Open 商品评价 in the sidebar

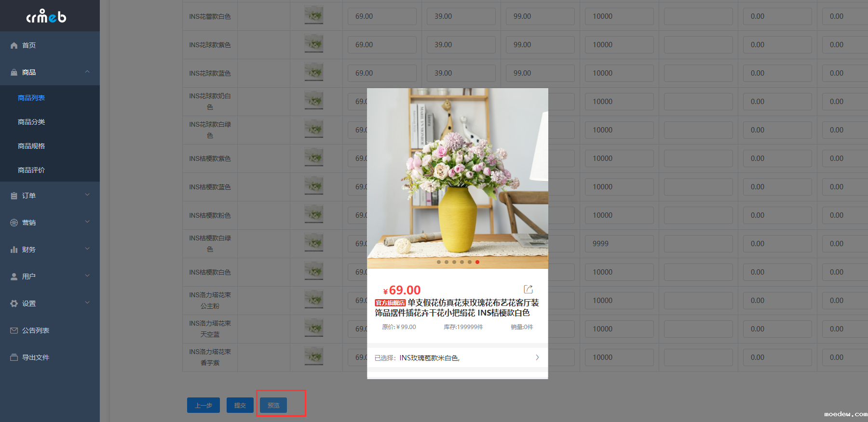click(x=31, y=170)
